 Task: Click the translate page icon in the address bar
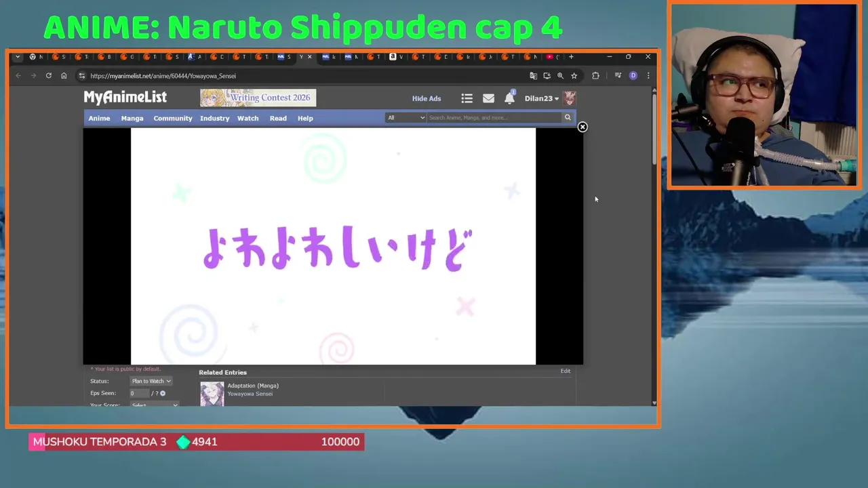pyautogui.click(x=533, y=76)
